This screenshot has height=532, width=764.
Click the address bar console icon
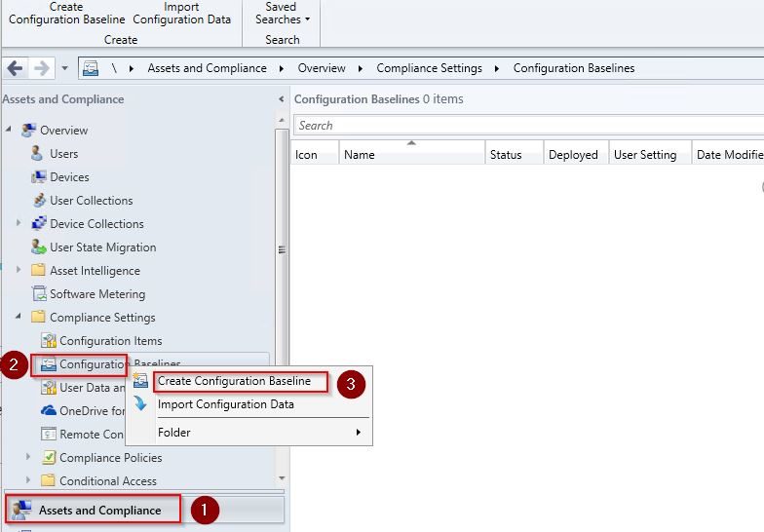pos(90,68)
